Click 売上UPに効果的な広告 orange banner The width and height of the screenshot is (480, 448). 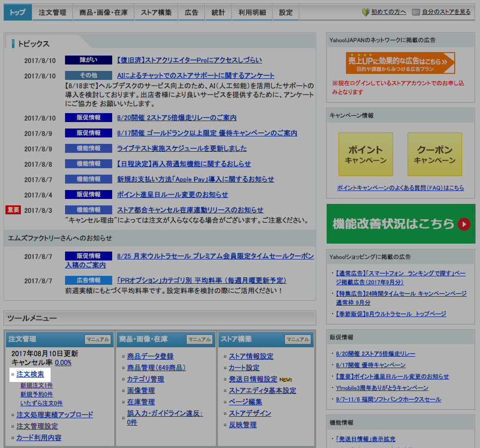pyautogui.click(x=401, y=63)
